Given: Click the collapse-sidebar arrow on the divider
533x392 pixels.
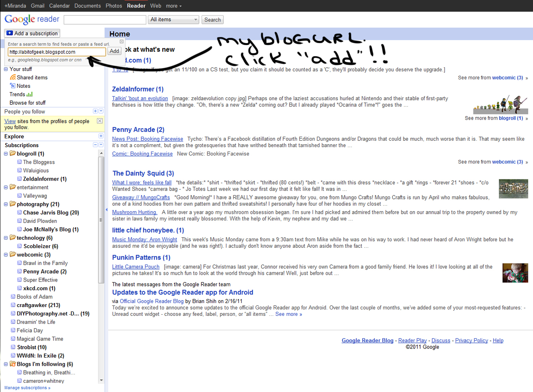Looking at the screenshot, I should (x=106, y=209).
